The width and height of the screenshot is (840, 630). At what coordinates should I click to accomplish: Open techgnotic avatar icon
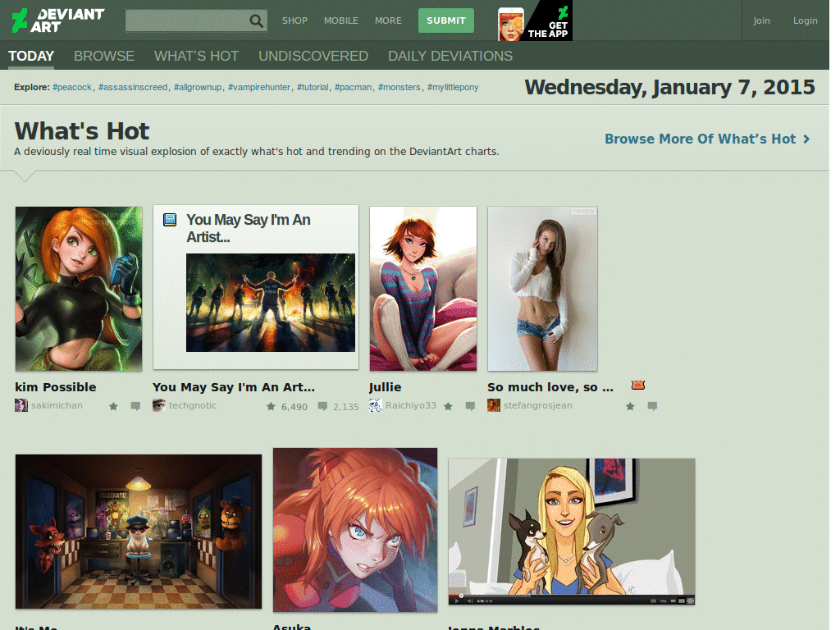click(x=159, y=405)
